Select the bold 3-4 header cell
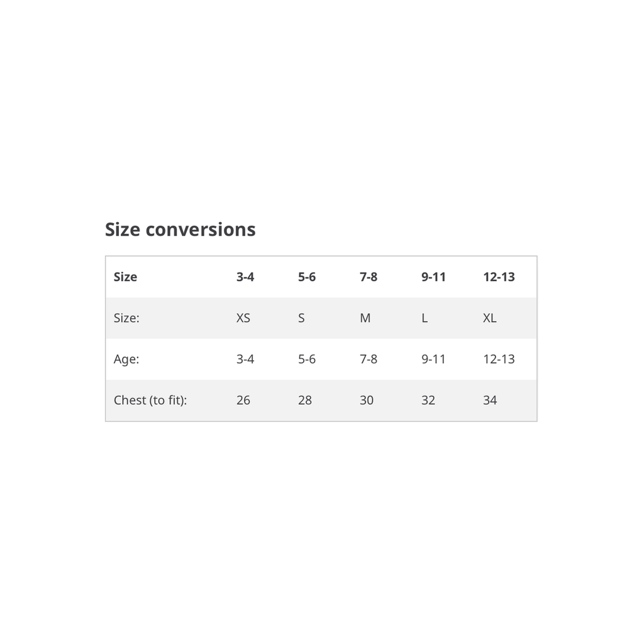 tap(245, 277)
